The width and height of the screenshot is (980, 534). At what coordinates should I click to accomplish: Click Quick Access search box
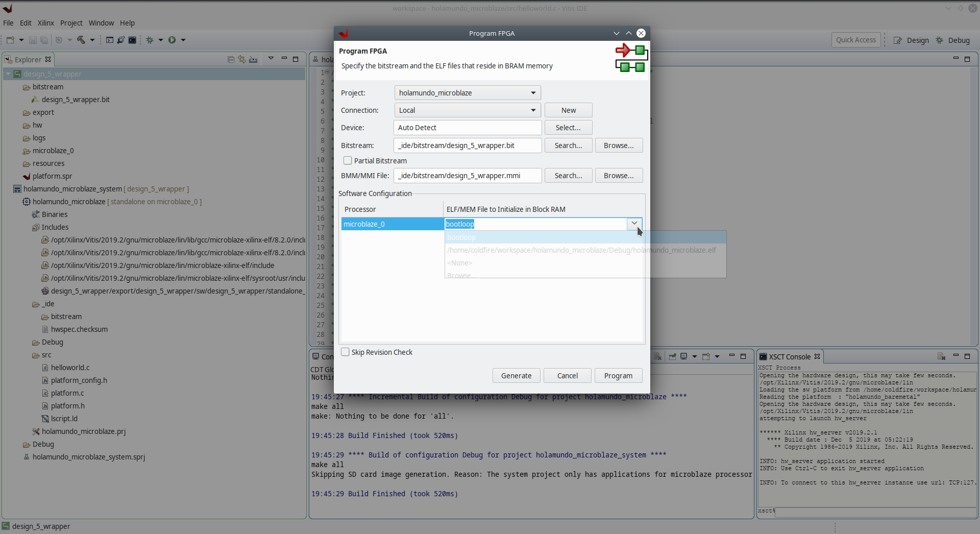point(856,40)
